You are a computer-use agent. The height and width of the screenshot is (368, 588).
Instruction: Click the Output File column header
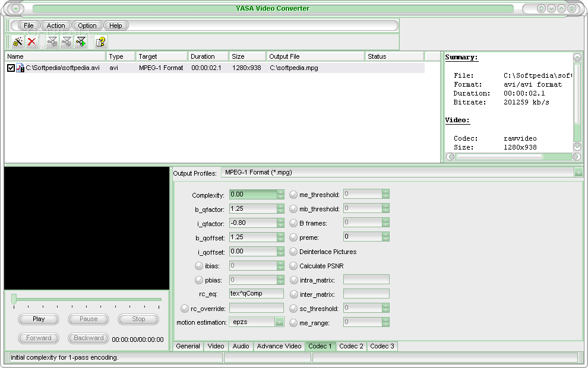315,56
